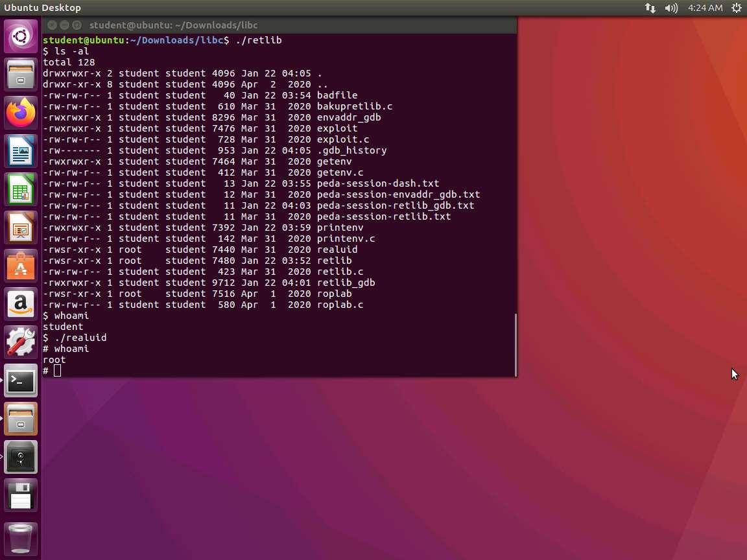Screen dimensions: 747x560
Task: Open the Ubuntu Dash search launcher
Action: click(21, 36)
